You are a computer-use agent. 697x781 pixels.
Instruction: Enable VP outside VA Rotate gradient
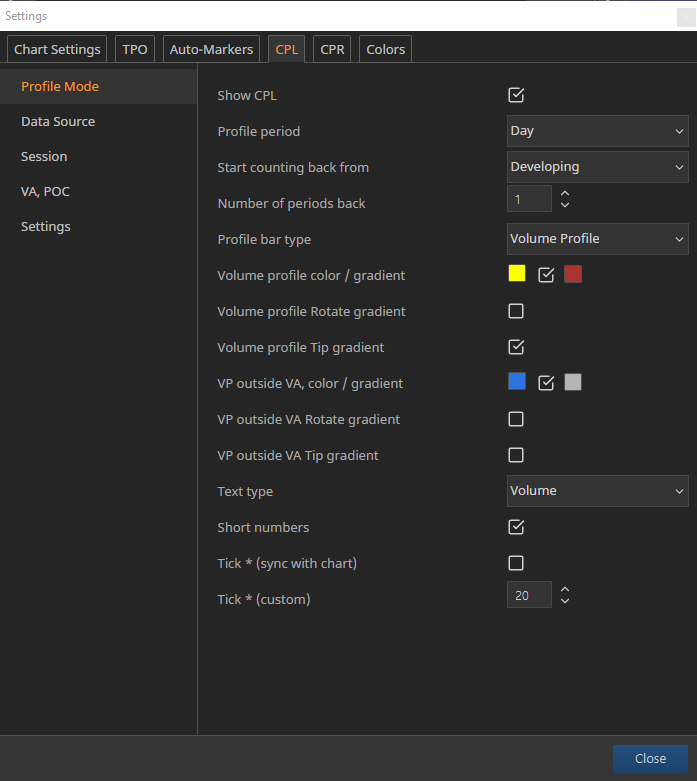pos(516,419)
